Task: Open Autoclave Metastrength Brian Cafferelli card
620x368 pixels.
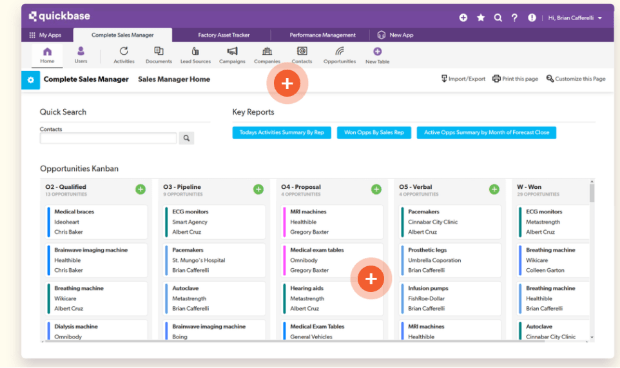Action: coord(214,298)
